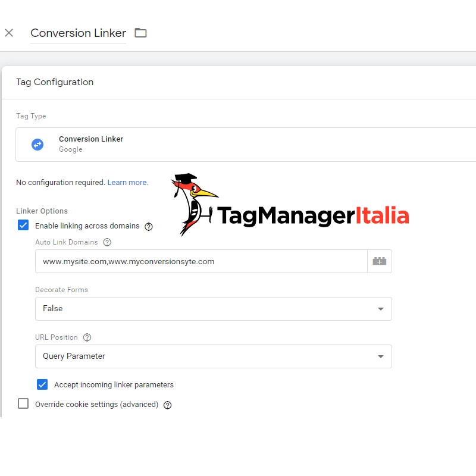Screen dimensions: 476x476
Task: Click the folder icon beside tag name
Action: click(x=140, y=33)
